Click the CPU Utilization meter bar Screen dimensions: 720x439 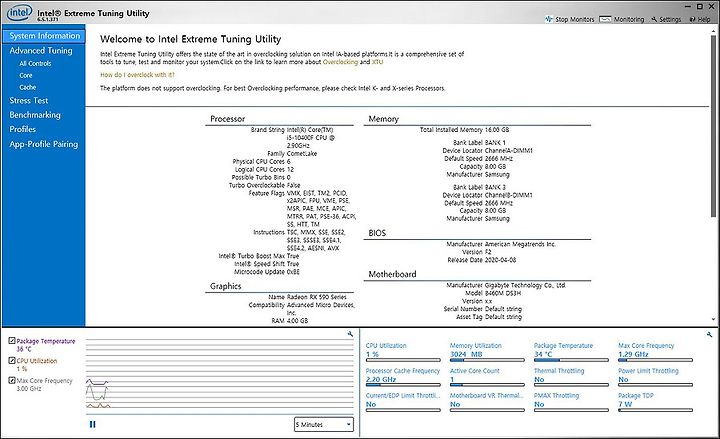coord(403,360)
